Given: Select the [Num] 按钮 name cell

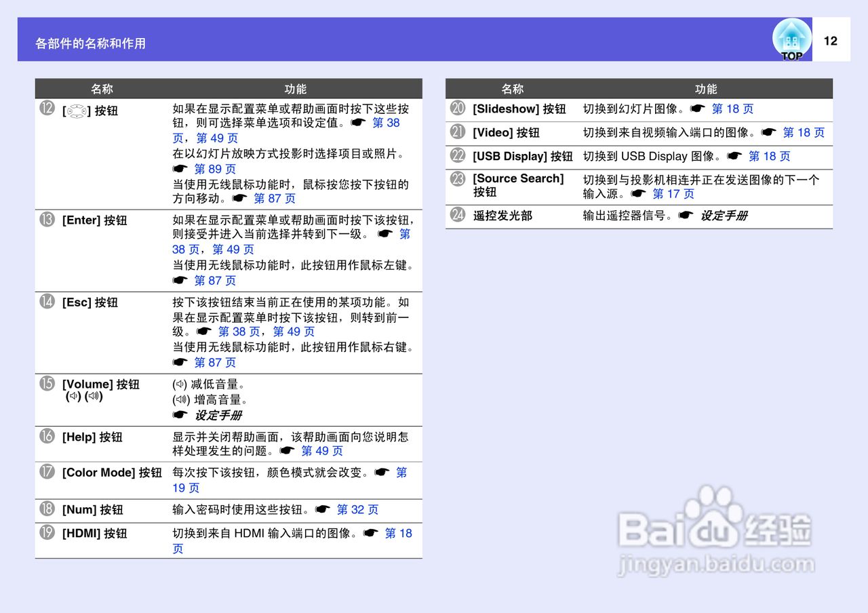Looking at the screenshot, I should [92, 510].
